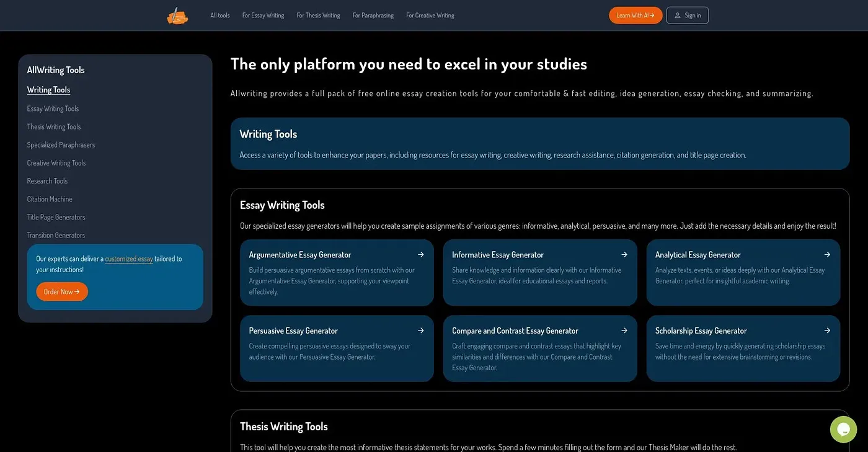This screenshot has height=452, width=868.
Task: Follow the customized essay link
Action: click(129, 259)
